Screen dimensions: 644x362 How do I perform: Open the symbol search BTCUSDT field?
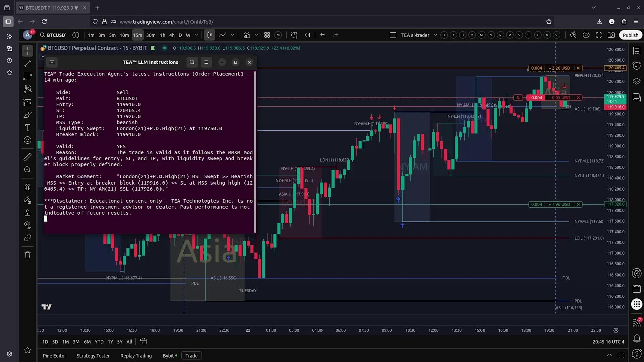point(53,35)
